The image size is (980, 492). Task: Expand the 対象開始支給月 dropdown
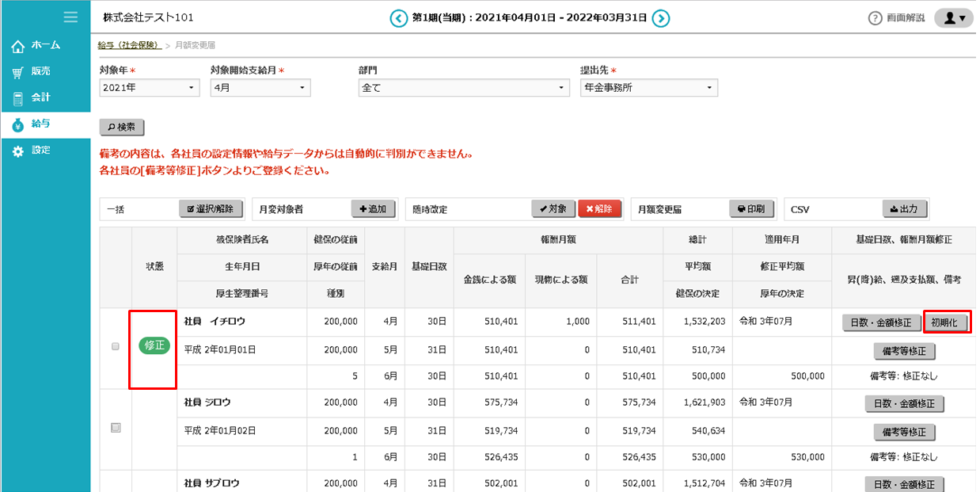pyautogui.click(x=260, y=88)
